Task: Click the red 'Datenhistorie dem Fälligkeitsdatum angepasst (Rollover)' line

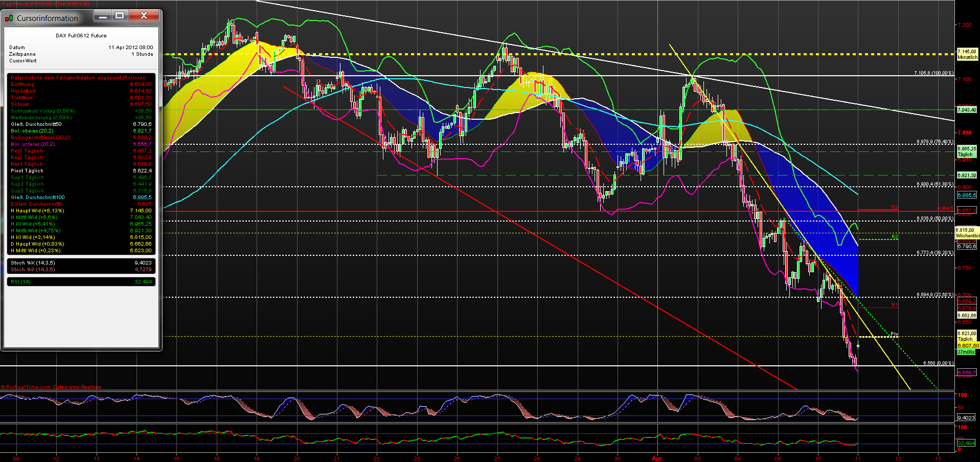Action: pyautogui.click(x=78, y=78)
